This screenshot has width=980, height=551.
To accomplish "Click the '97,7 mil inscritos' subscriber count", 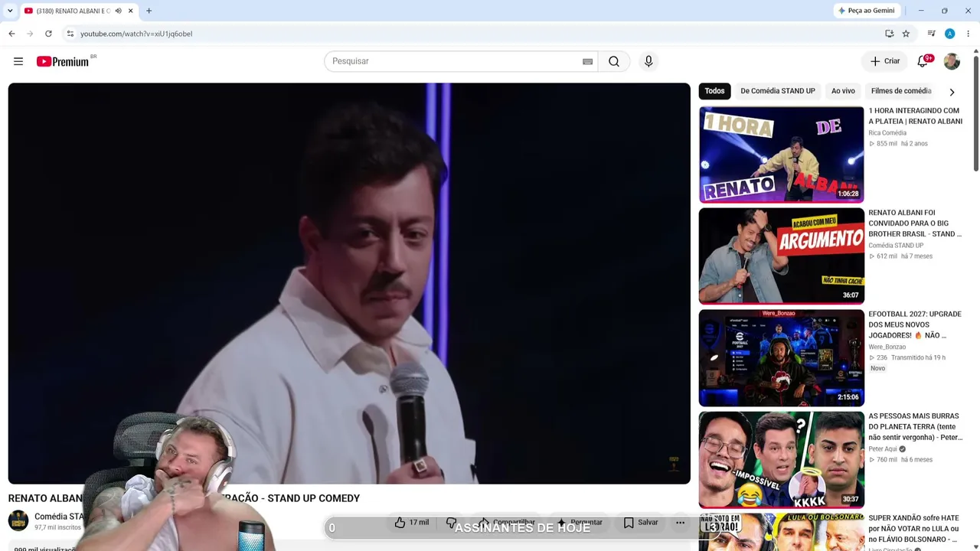I will pos(57,528).
